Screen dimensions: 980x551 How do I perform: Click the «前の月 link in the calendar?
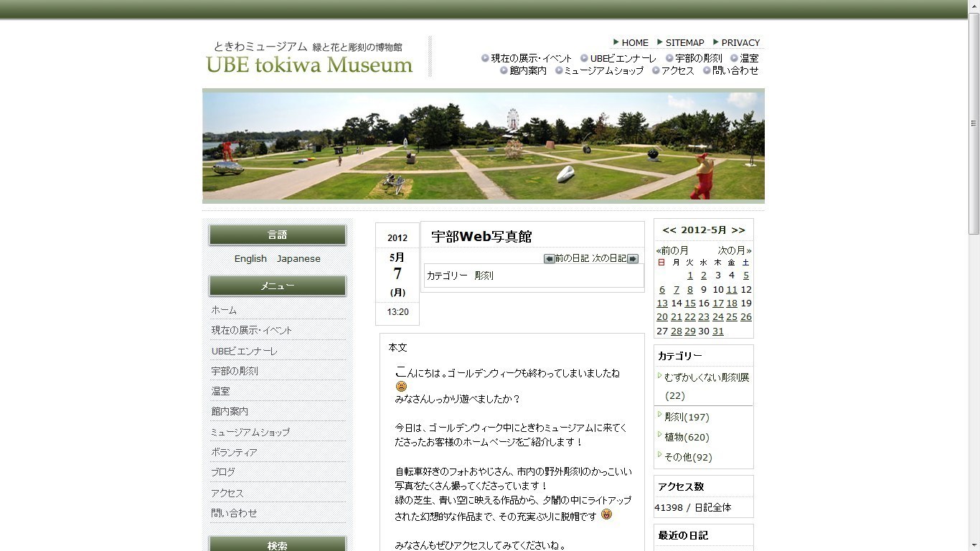(672, 250)
